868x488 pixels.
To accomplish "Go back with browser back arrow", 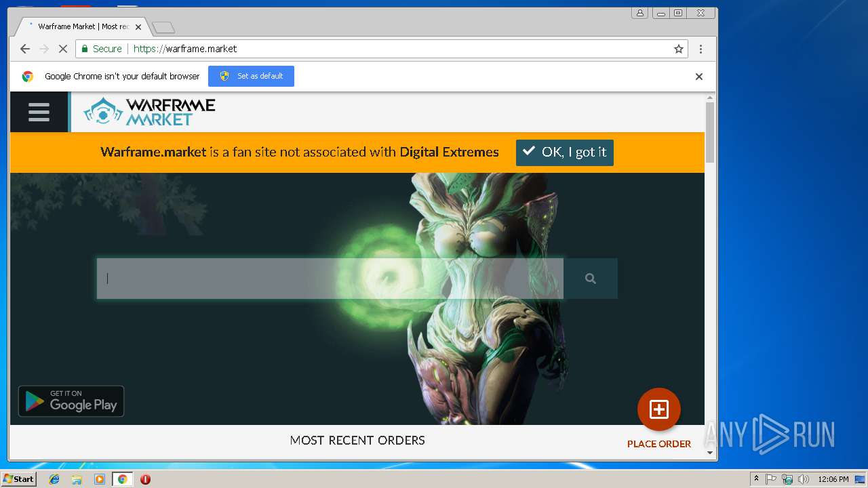I will click(x=25, y=49).
